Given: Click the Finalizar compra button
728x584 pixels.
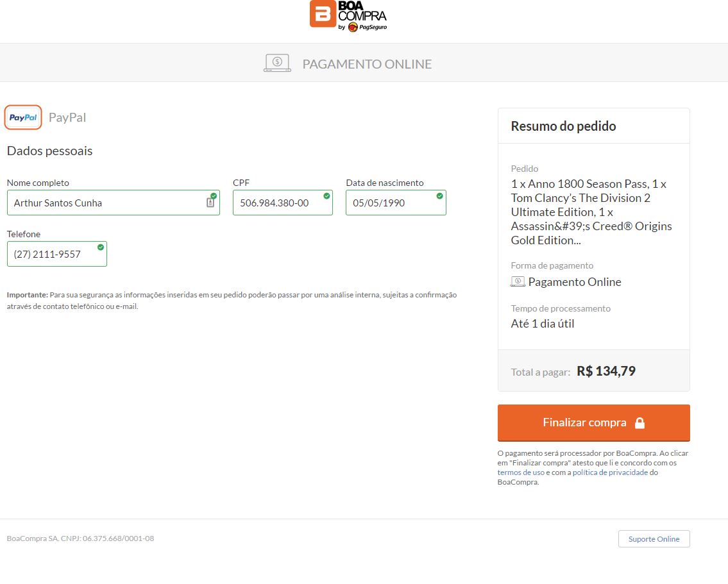Looking at the screenshot, I should click(x=594, y=422).
